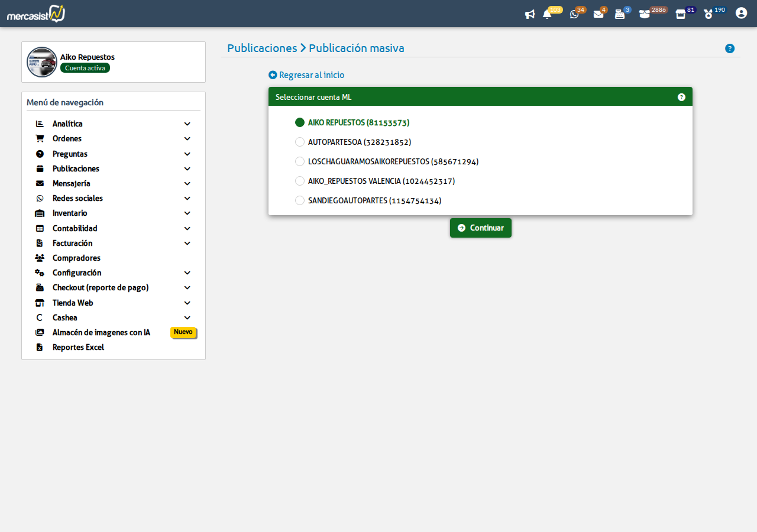Image resolution: width=757 pixels, height=532 pixels.
Task: Click the envelope mail icon in header
Action: pos(599,14)
